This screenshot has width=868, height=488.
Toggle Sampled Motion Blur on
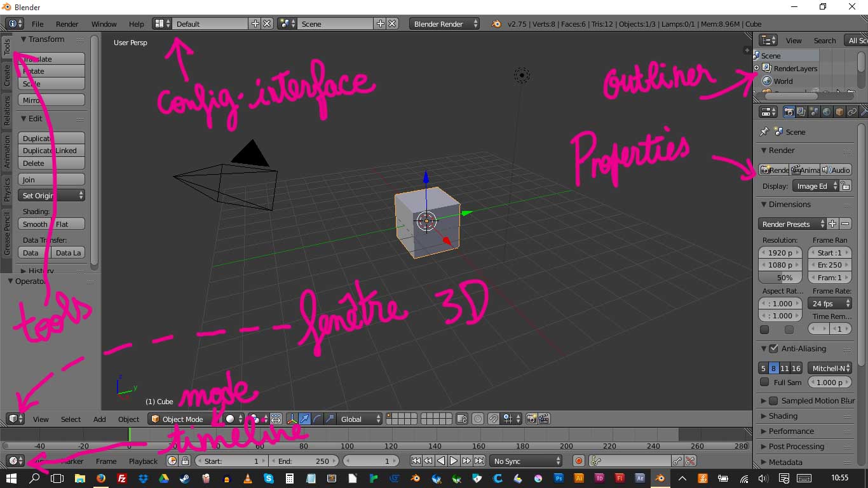[x=772, y=400]
